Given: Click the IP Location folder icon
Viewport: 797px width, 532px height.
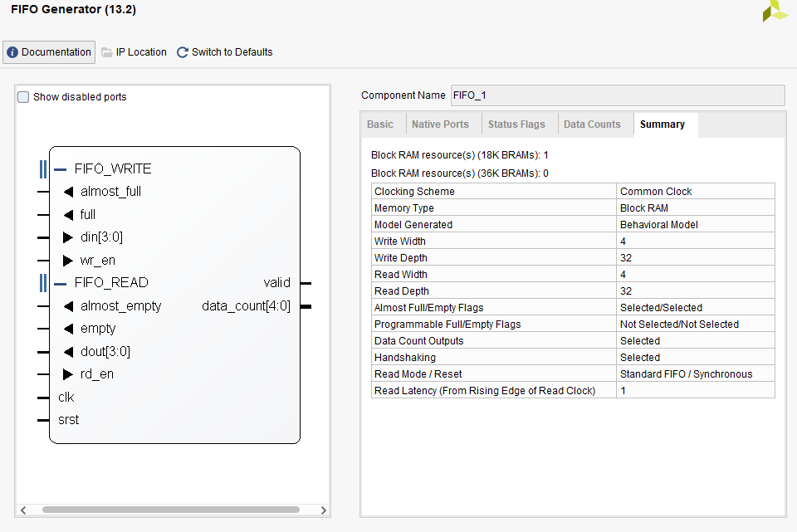Looking at the screenshot, I should 107,52.
